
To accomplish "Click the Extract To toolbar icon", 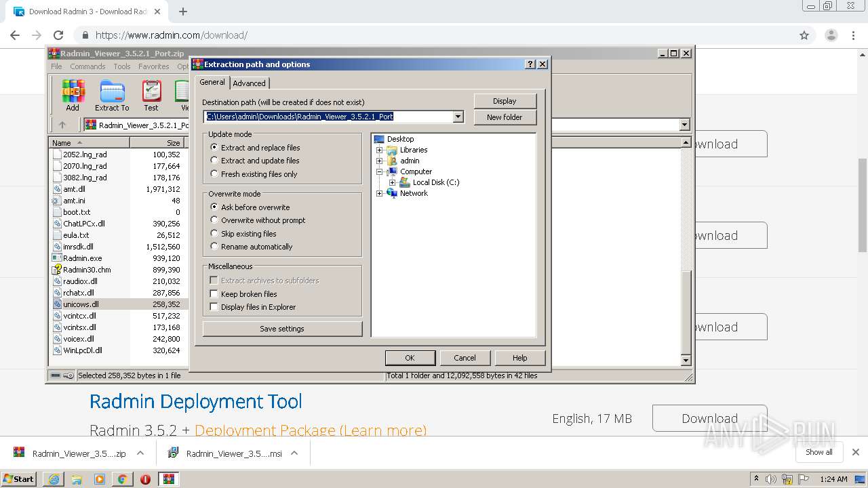I will coord(112,96).
